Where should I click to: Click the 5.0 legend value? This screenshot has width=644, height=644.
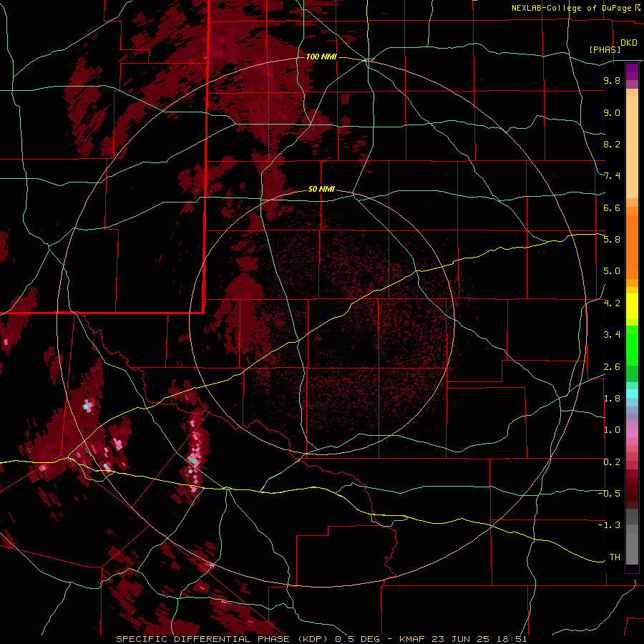612,271
